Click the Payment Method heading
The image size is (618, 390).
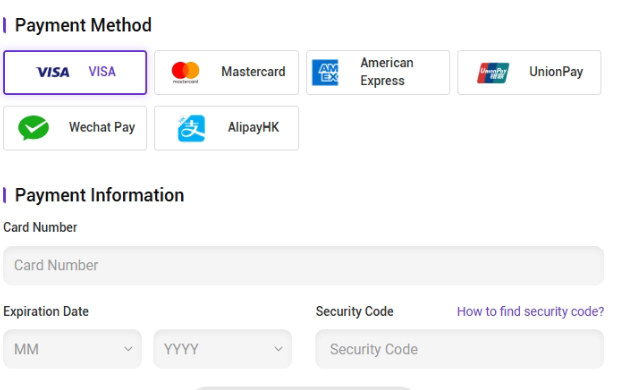pos(83,25)
